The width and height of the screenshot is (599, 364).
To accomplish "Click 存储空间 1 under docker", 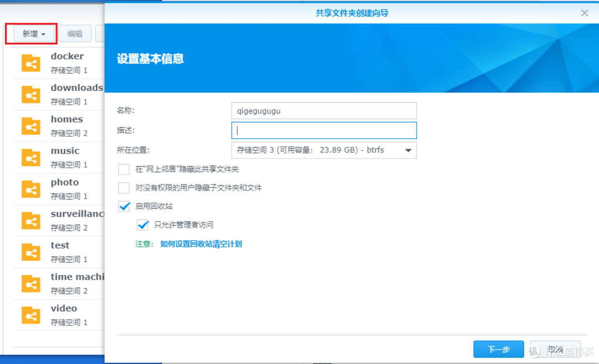I will coord(69,70).
